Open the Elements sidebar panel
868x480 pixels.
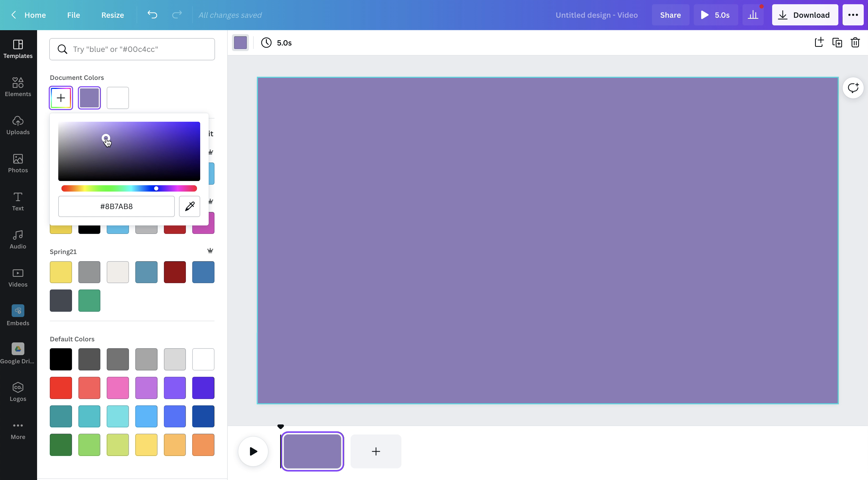(18, 87)
